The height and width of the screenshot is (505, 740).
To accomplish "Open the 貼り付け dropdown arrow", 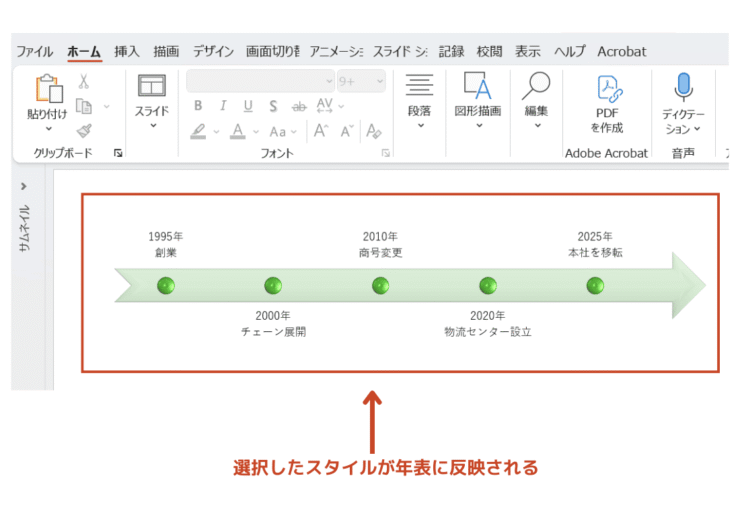I will coord(49,129).
